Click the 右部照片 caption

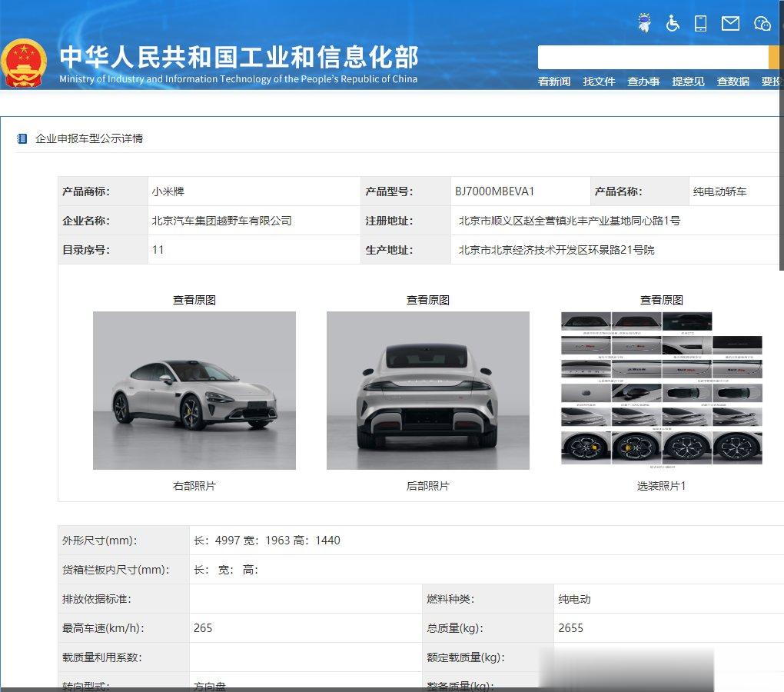194,486
